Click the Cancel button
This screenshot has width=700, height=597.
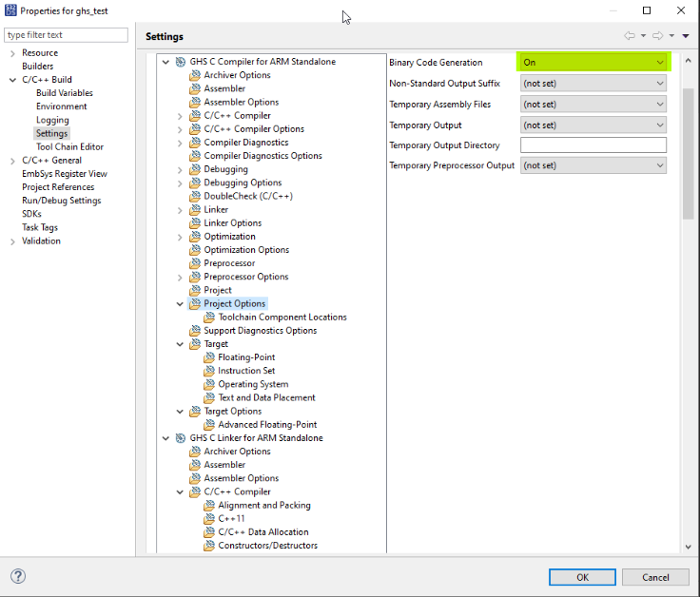point(655,577)
